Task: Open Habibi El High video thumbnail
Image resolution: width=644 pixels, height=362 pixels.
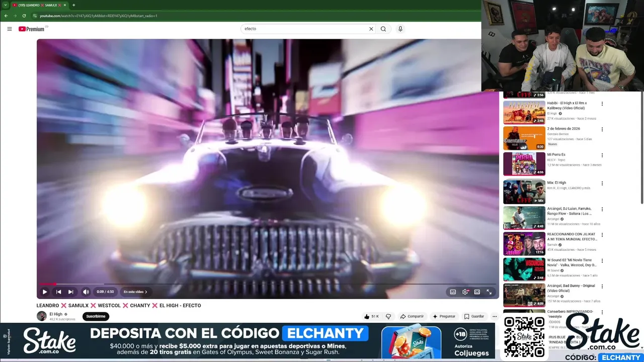Action: (x=524, y=112)
